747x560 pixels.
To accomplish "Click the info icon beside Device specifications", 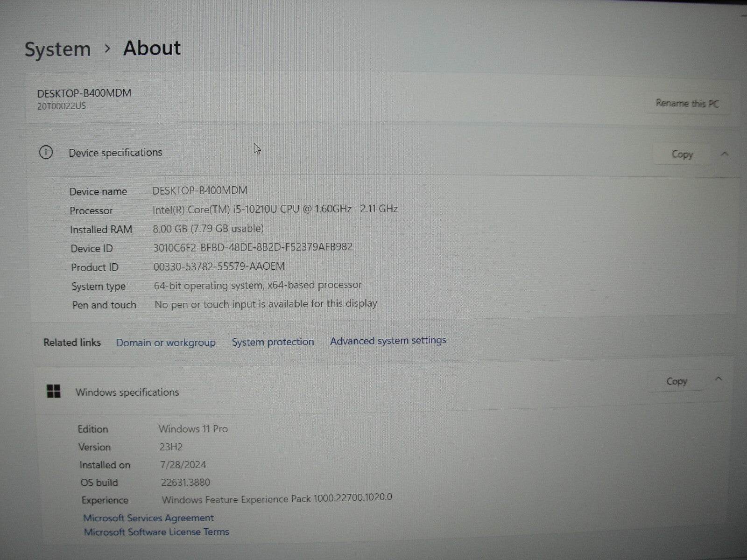I will (x=46, y=153).
